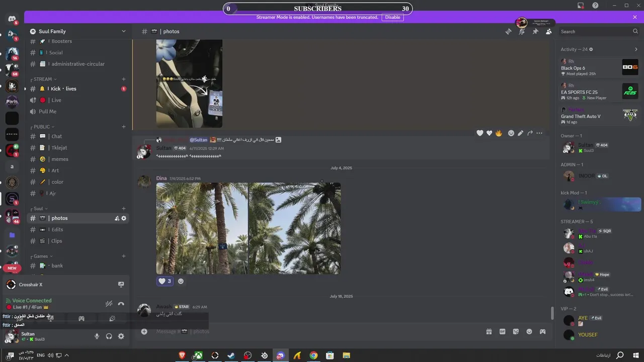Screen dimensions: 644x362
Task: Add channel to STREAM category
Action: tap(124, 79)
